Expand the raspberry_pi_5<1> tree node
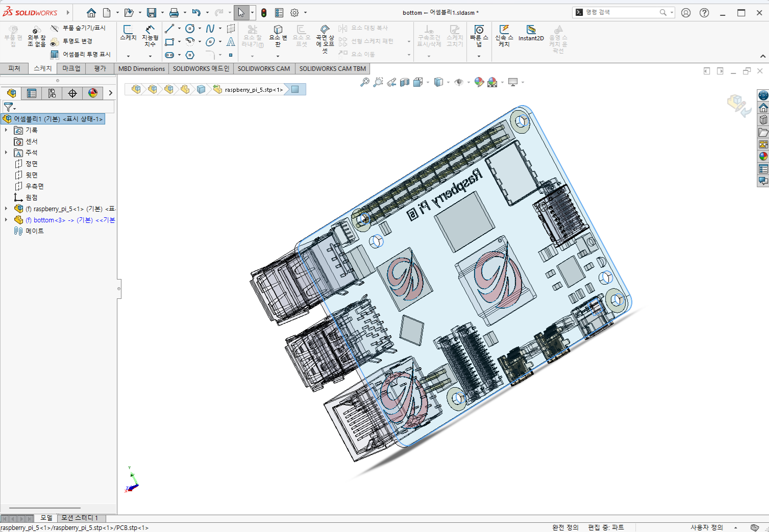 (6, 209)
